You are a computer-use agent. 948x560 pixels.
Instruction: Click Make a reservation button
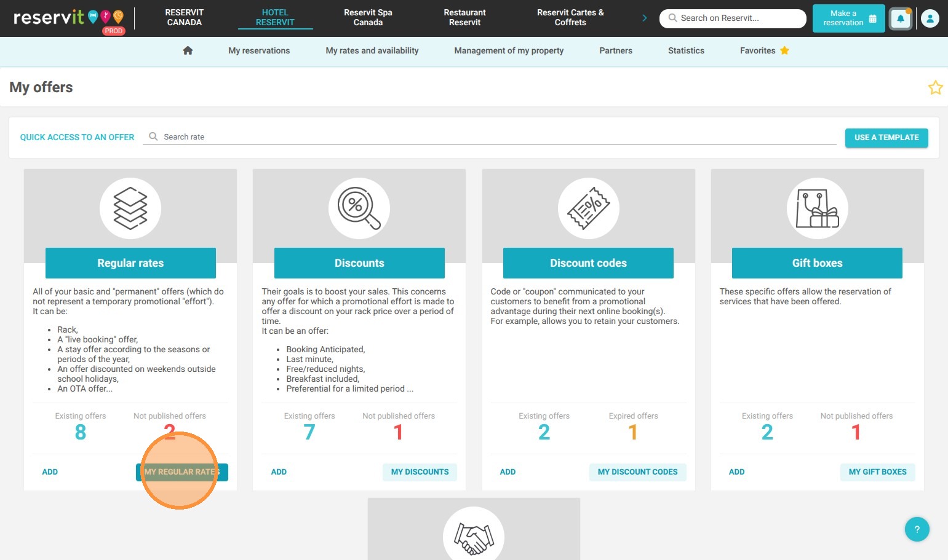pos(849,18)
